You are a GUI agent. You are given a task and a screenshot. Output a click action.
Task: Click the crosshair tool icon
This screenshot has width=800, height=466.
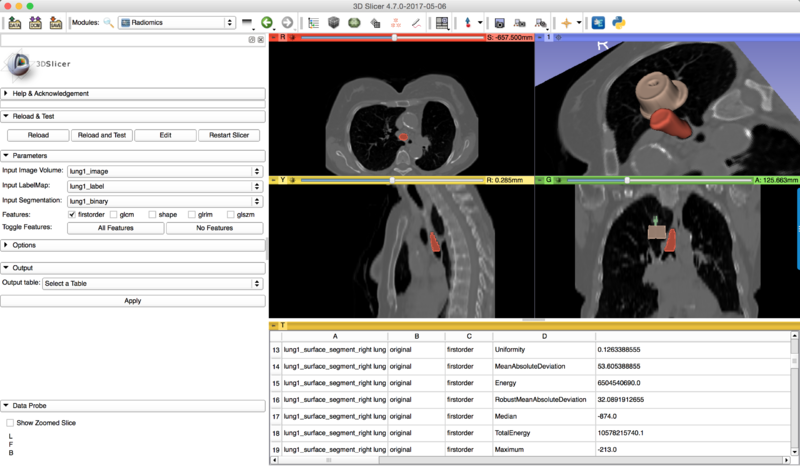click(567, 22)
